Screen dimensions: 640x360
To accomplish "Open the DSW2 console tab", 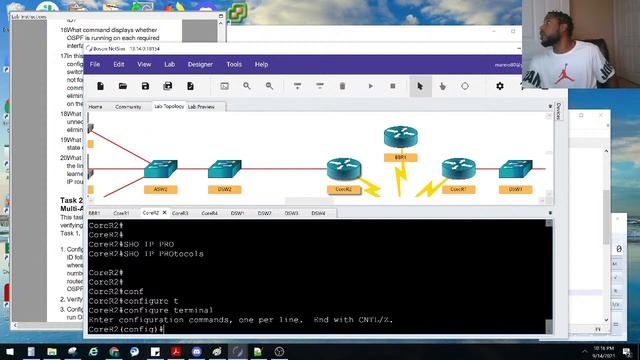I will pos(264,213).
